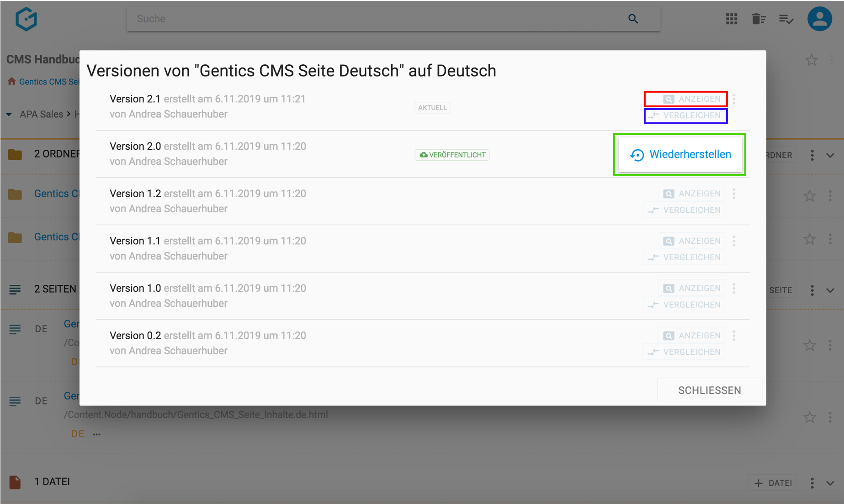Screen dimensions: 844x504
Task: Show Version 1.0 via Anzeigen
Action: pyautogui.click(x=691, y=289)
